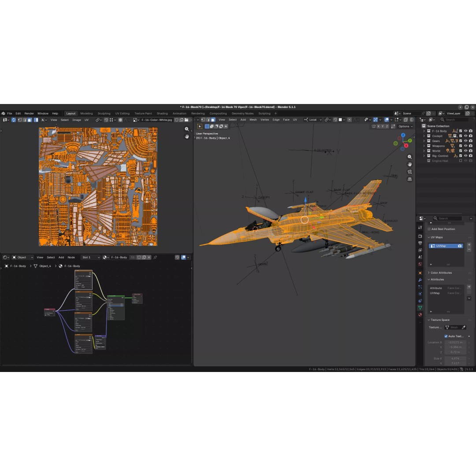The height and width of the screenshot is (476, 476).
Task: Click the UV editor zoom magnifier icon
Action: tap(187, 129)
